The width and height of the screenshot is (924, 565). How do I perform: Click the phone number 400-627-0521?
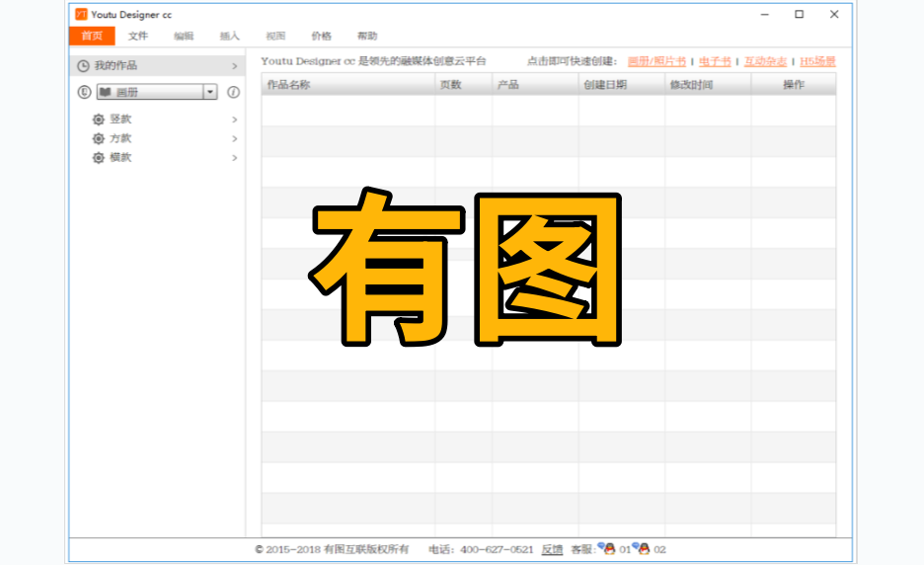497,549
